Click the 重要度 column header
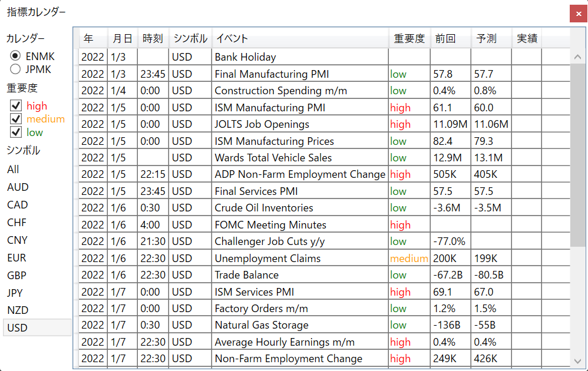588x371 pixels. [x=409, y=39]
